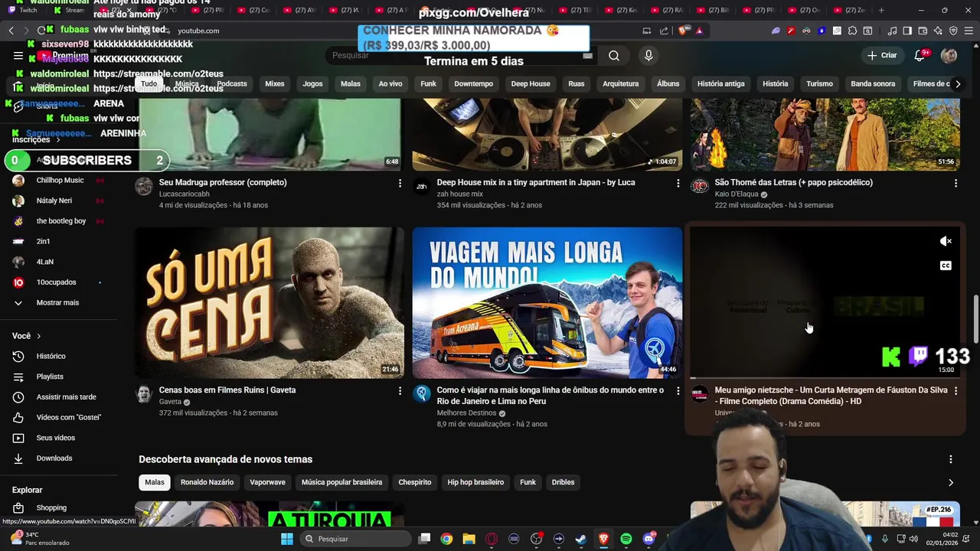
Task: Open Seu Madruga professor (completo) title
Action: (223, 182)
